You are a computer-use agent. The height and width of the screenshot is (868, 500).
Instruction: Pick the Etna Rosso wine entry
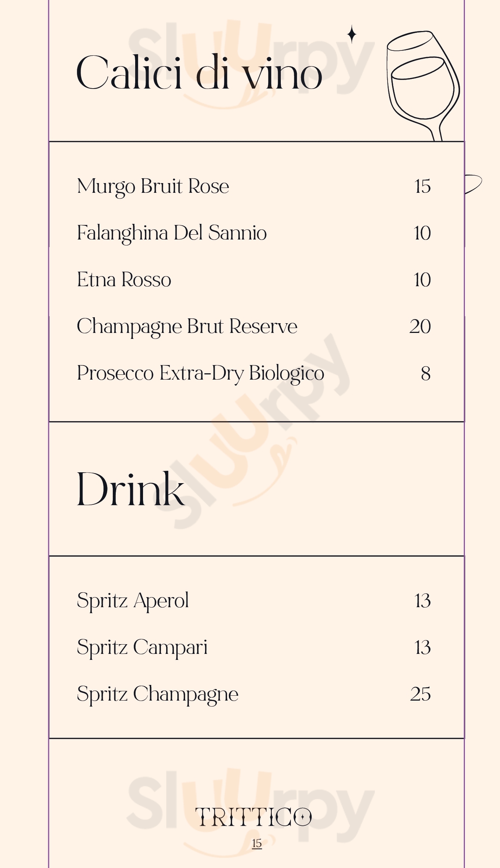(124, 279)
